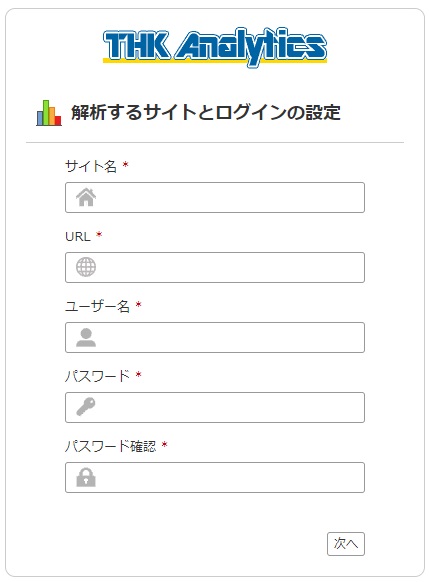Click the ユーザー名 field label

[x=97, y=306]
